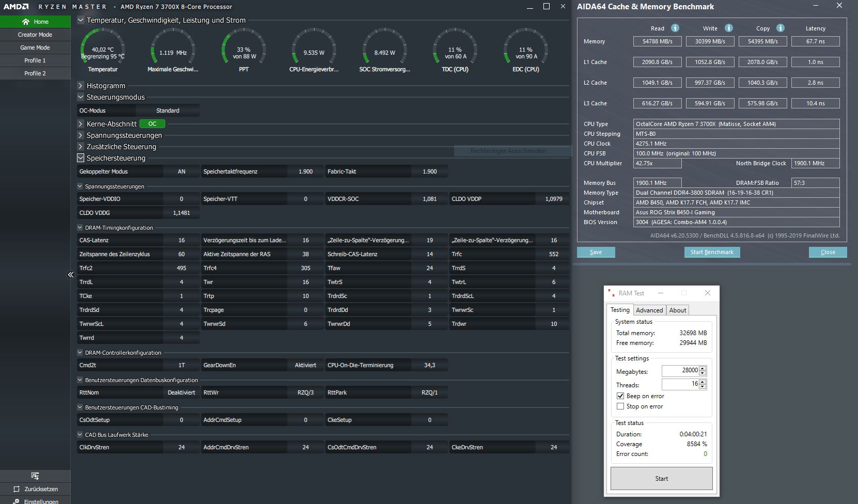Click the Close button in AIDA64
Image resolution: width=858 pixels, height=504 pixels.
828,252
